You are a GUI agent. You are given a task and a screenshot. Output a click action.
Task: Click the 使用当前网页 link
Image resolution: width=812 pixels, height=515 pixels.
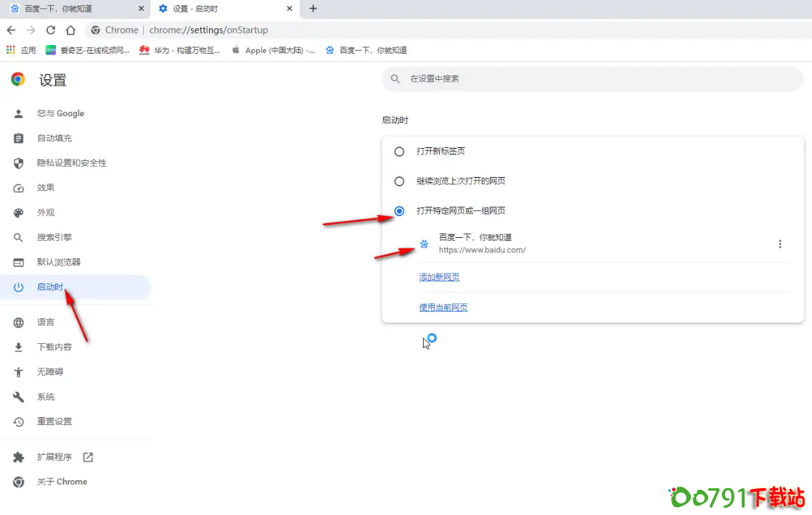[443, 308]
